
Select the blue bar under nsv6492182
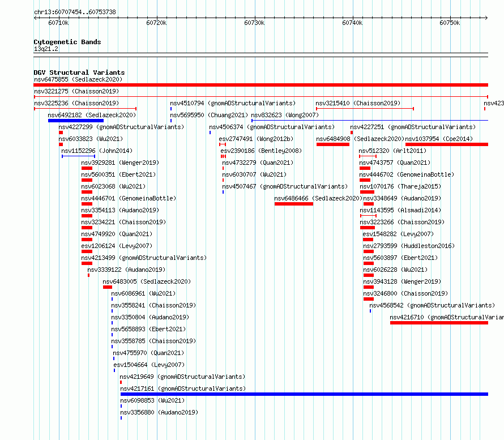tap(76, 121)
